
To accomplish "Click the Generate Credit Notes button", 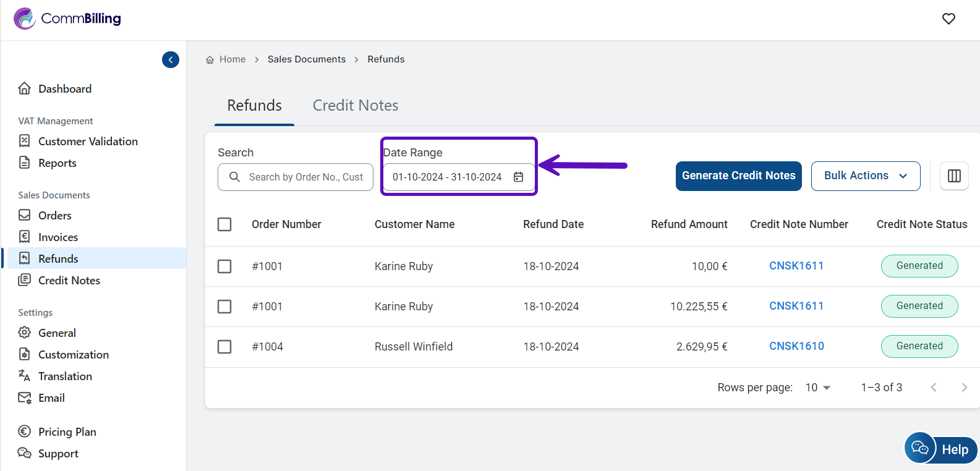I will pos(738,176).
